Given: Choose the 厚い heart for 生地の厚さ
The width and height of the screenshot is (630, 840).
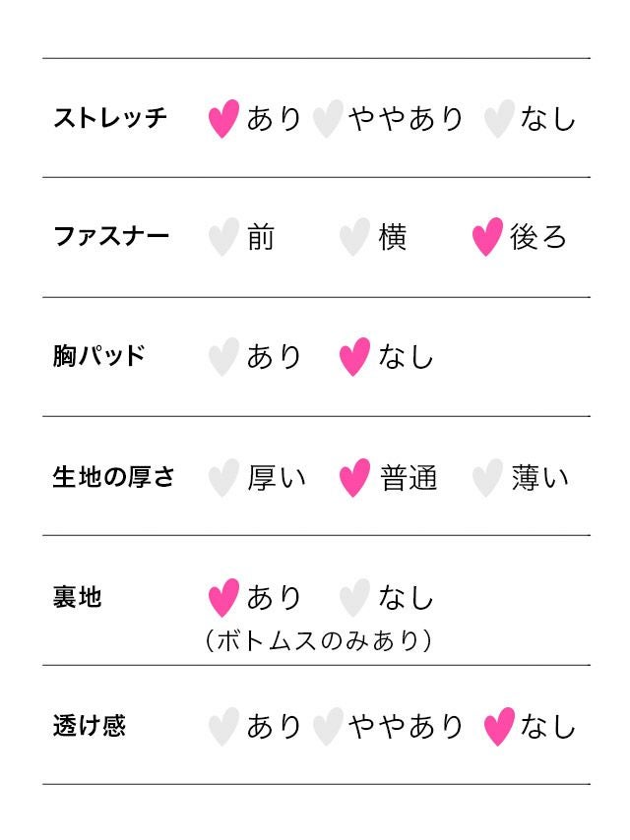Looking at the screenshot, I should click(224, 478).
